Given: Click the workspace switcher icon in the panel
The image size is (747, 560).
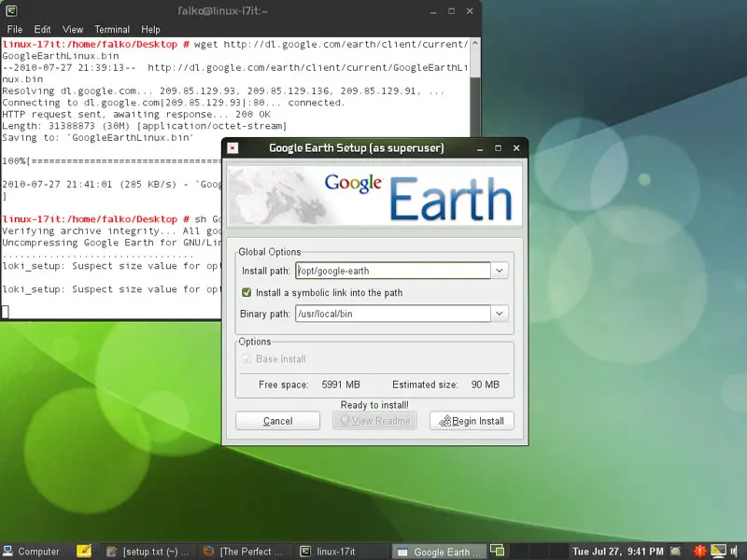Looking at the screenshot, I should [x=497, y=551].
